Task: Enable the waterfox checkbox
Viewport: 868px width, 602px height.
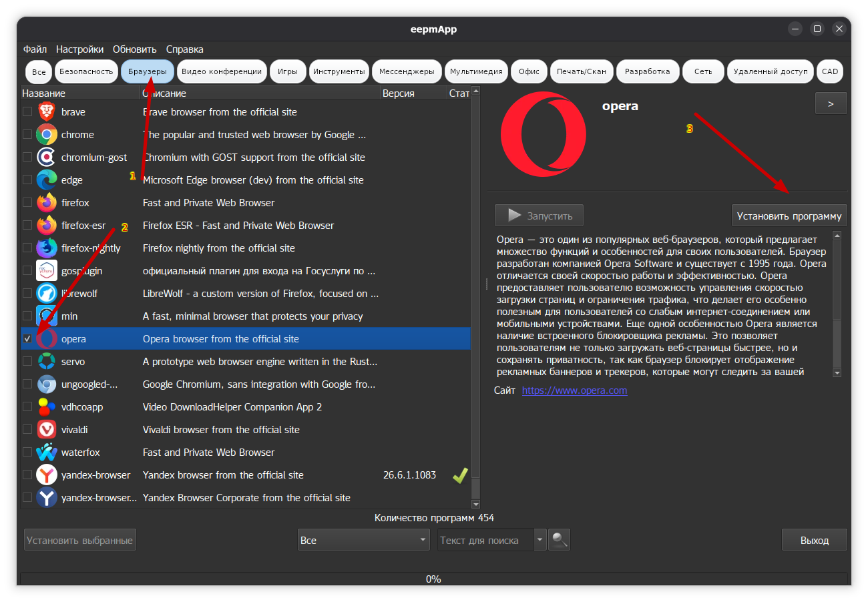Action: 27,453
